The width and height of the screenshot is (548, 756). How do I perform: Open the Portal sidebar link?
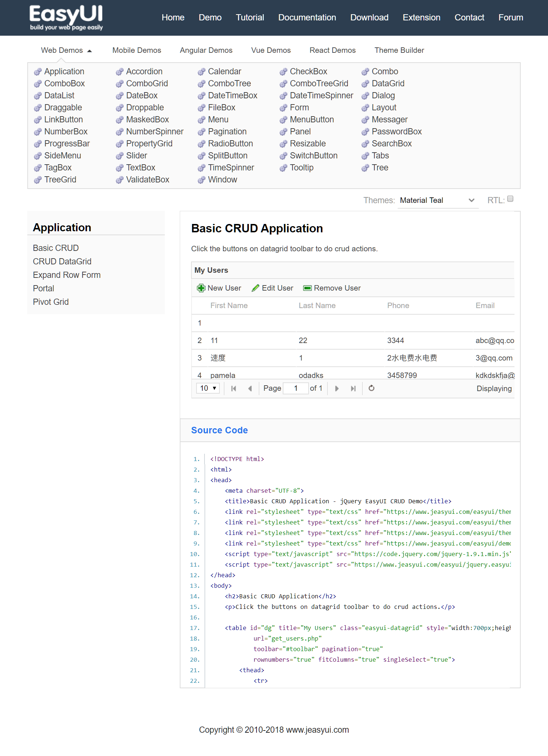(43, 288)
